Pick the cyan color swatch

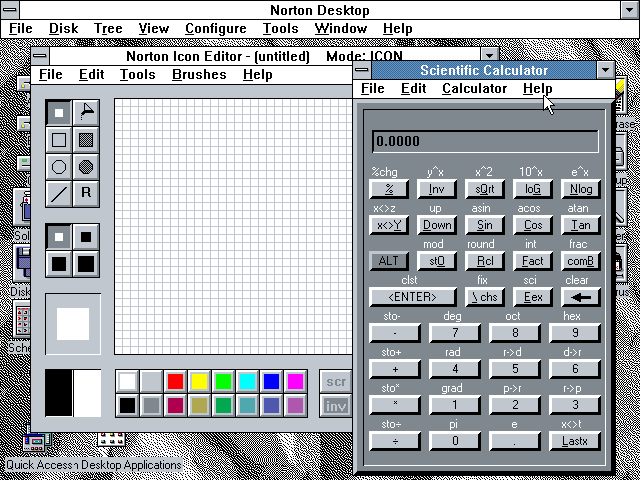(247, 382)
